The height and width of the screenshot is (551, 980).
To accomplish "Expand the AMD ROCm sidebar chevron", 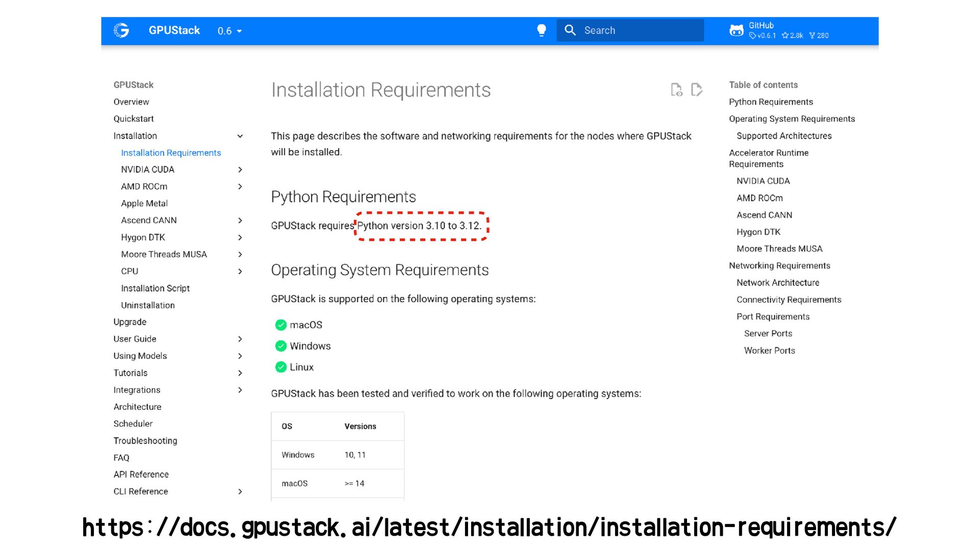I will pos(240,187).
